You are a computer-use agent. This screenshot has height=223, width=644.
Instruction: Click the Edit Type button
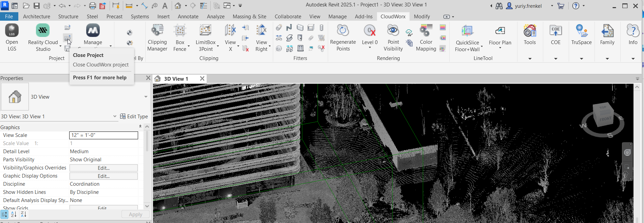[x=134, y=117]
